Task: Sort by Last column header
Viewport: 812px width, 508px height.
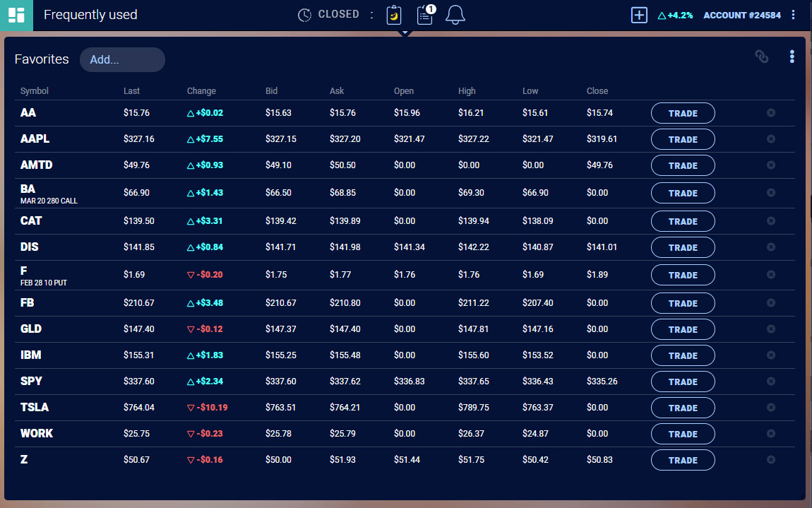Action: [131, 90]
